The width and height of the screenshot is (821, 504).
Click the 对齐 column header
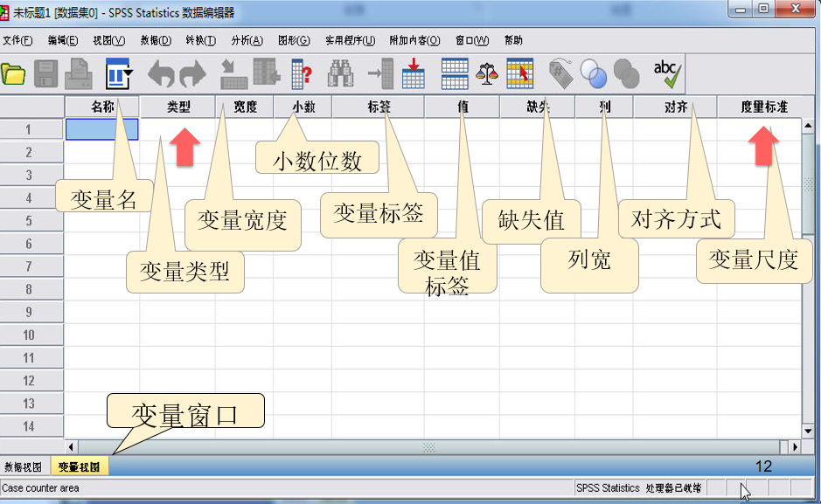[x=676, y=107]
